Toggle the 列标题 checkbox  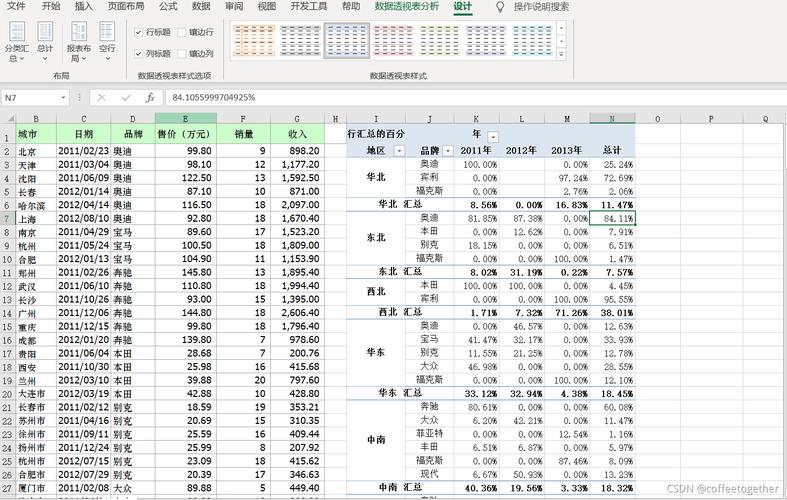point(139,53)
